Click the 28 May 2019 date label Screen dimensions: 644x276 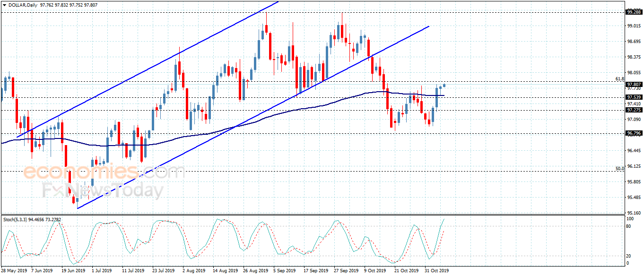(x=14, y=271)
